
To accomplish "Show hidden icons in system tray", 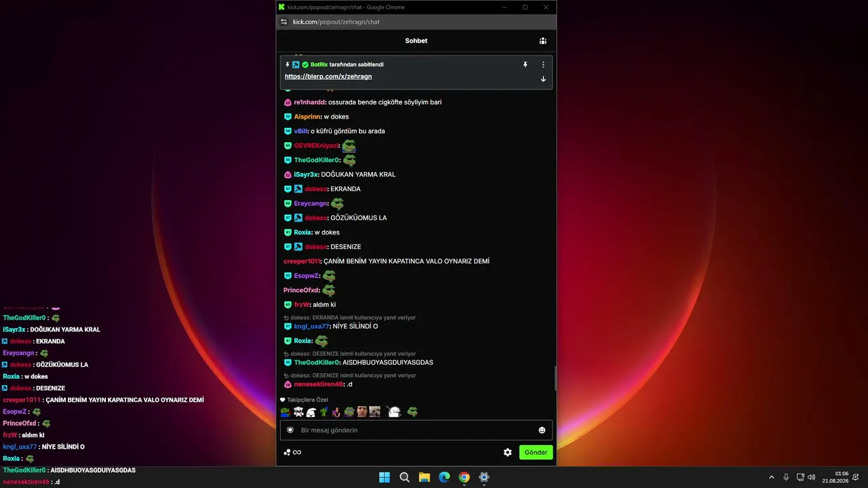I will pyautogui.click(x=771, y=477).
